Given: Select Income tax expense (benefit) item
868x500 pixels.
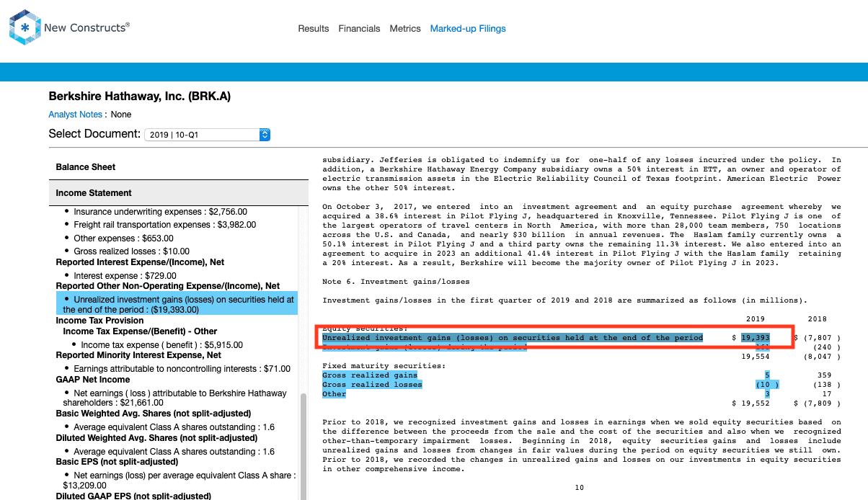Looking at the screenshot, I should click(x=161, y=345).
